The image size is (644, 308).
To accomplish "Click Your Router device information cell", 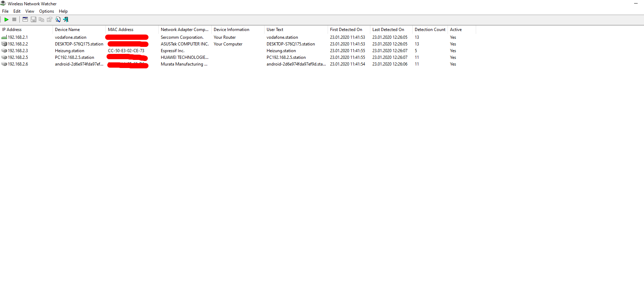I will [225, 37].
